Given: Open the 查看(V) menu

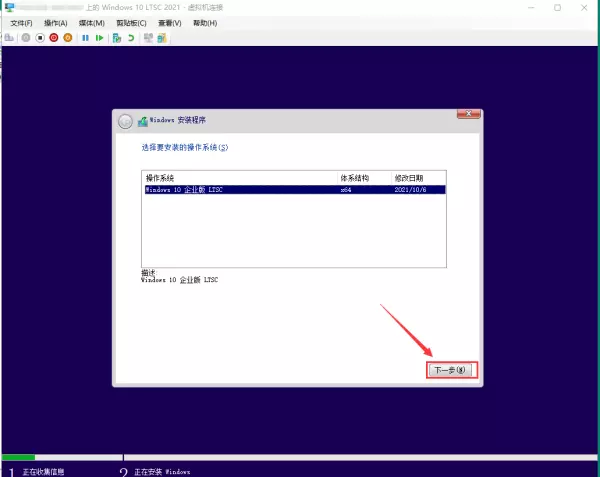Looking at the screenshot, I should tap(170, 23).
